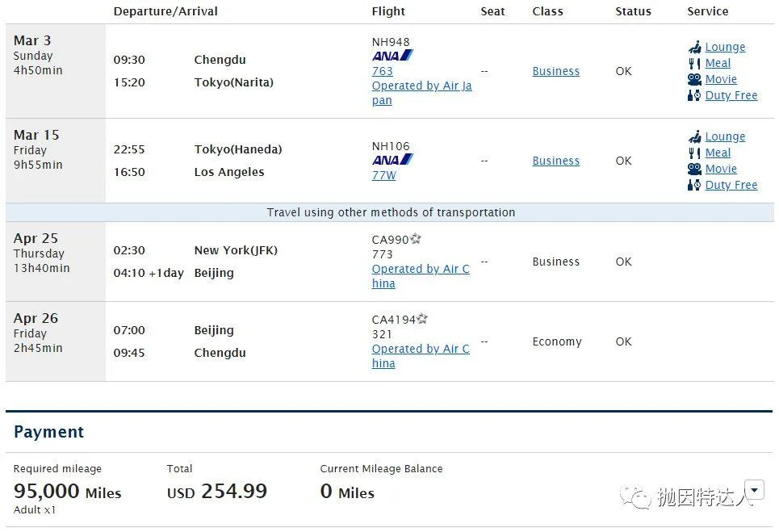779x532 pixels.
Task: Open the Operated by Air Japan link
Action: (421, 86)
